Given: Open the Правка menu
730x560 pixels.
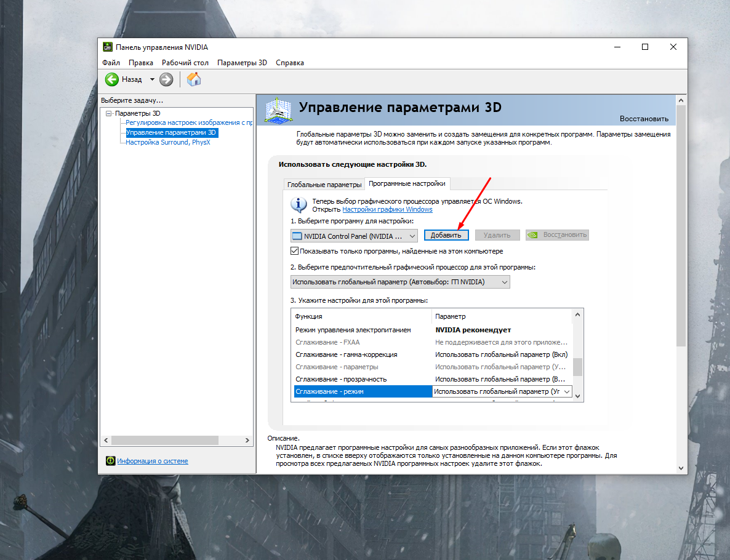Looking at the screenshot, I should pos(140,63).
